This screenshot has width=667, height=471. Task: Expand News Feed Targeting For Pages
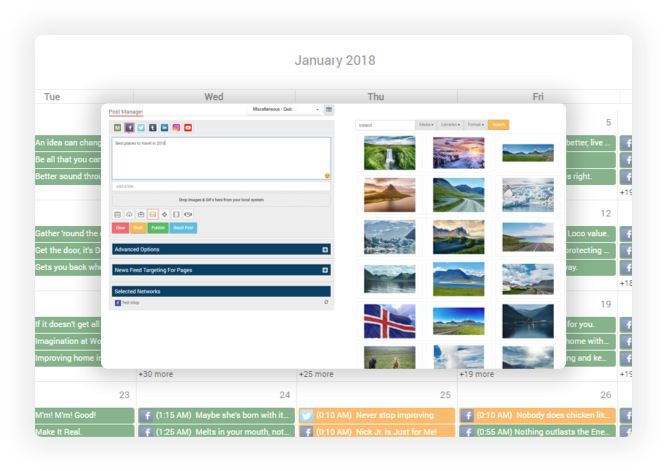pyautogui.click(x=221, y=270)
